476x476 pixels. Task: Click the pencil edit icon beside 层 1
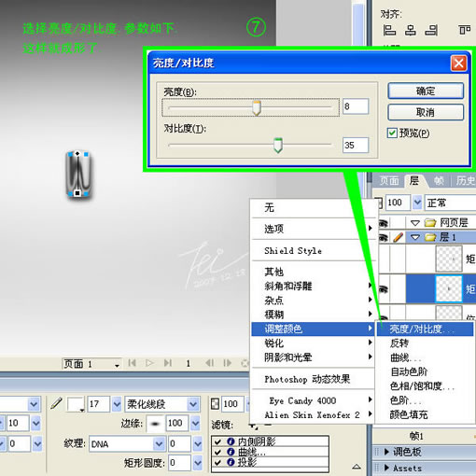398,237
